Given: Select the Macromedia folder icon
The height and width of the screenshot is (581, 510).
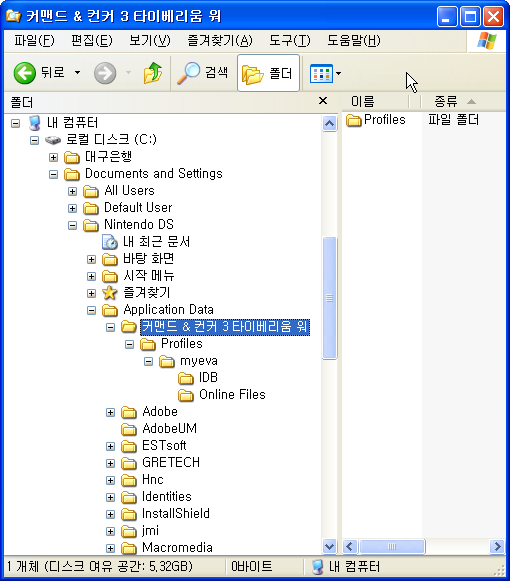Looking at the screenshot, I should coord(129,548).
